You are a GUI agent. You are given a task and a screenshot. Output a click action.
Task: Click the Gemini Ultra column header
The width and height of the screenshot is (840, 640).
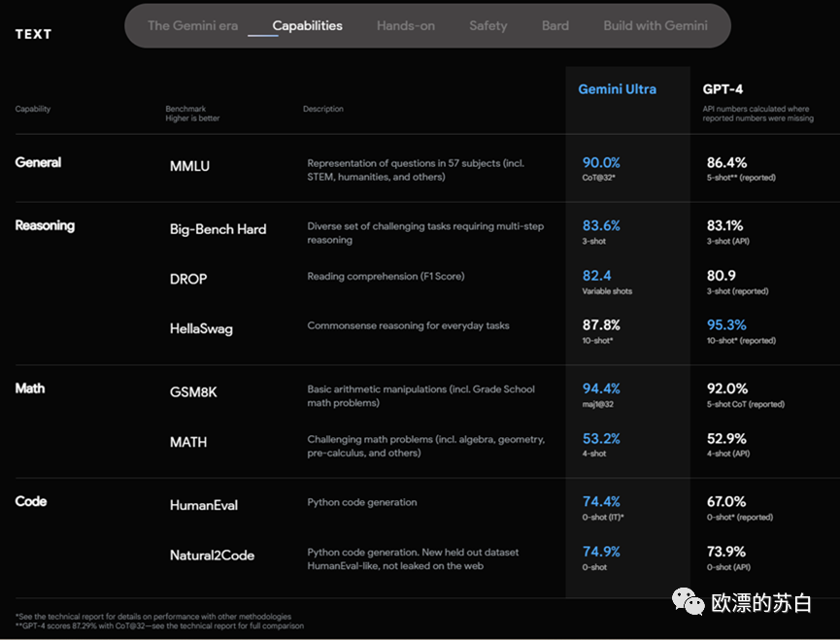pyautogui.click(x=617, y=89)
